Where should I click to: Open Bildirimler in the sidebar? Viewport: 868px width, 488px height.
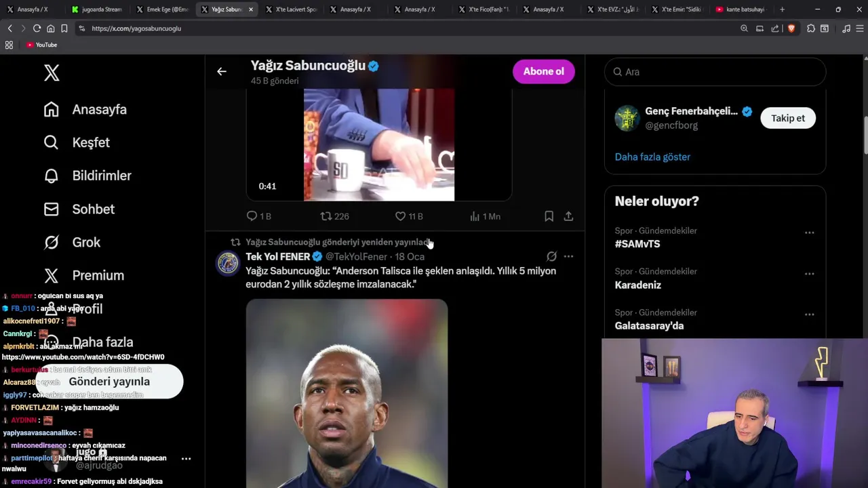coord(87,176)
